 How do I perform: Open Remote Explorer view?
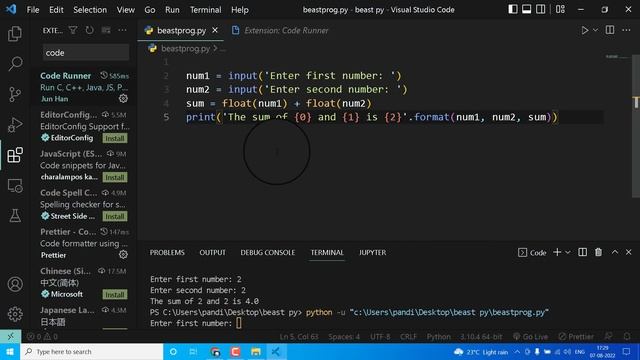[15, 186]
